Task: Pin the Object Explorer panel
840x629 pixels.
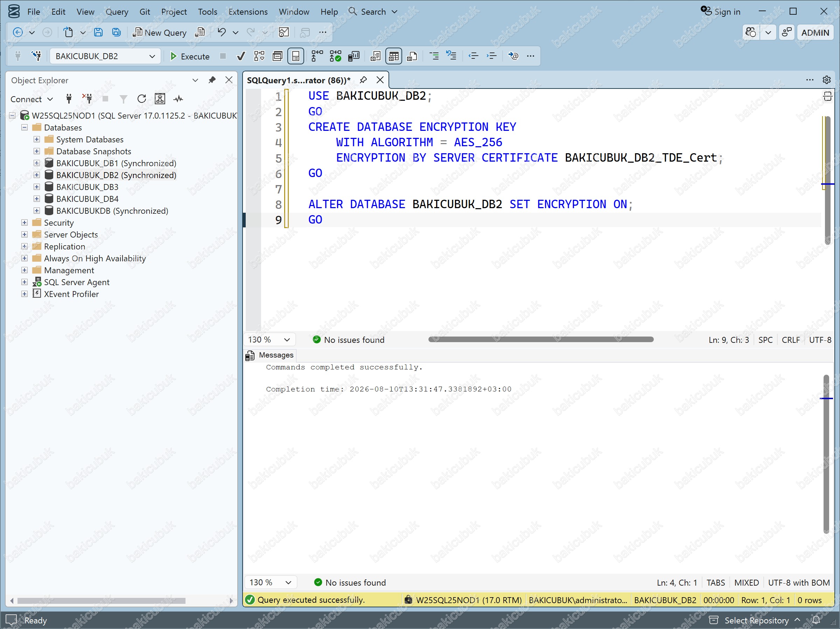Action: click(x=212, y=80)
